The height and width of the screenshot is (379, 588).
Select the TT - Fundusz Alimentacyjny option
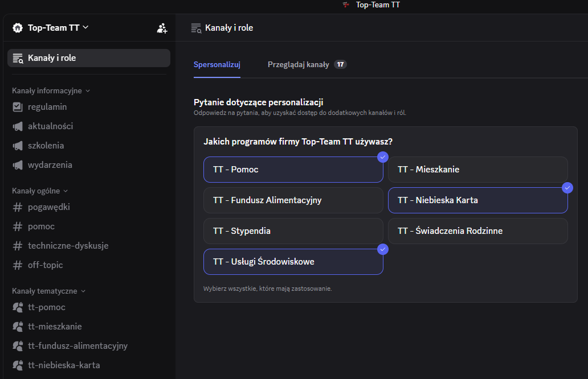click(x=293, y=200)
